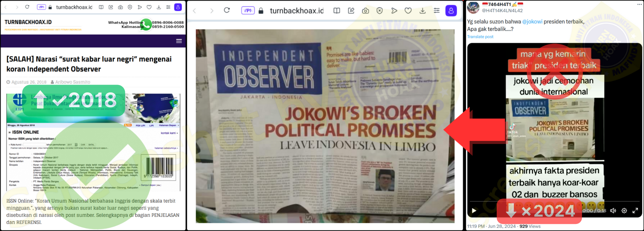
Task: Click the lock icon in the left browser
Action: [50, 7]
